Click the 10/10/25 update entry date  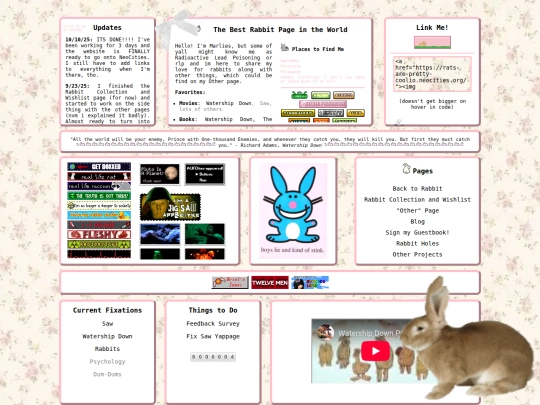(79, 40)
